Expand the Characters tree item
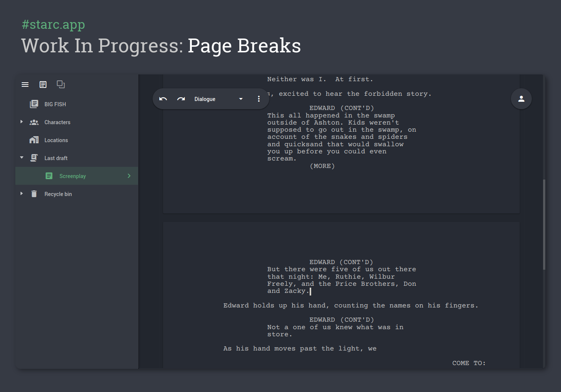Screen dimensions: 561x392 click(x=22, y=122)
